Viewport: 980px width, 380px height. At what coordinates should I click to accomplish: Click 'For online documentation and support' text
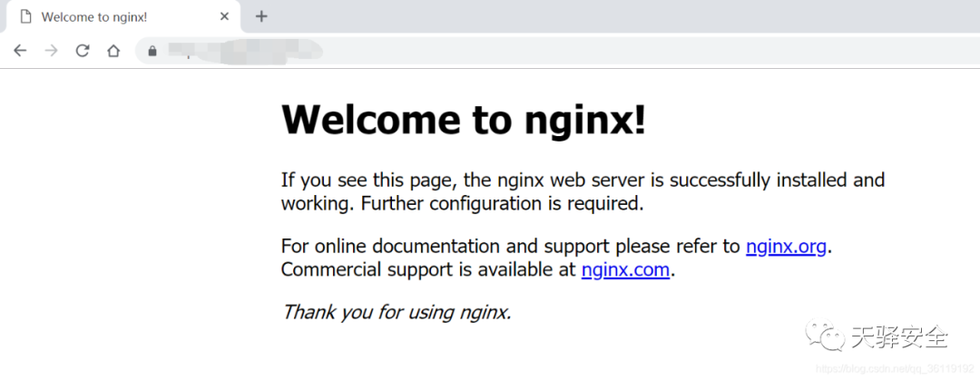click(x=445, y=247)
